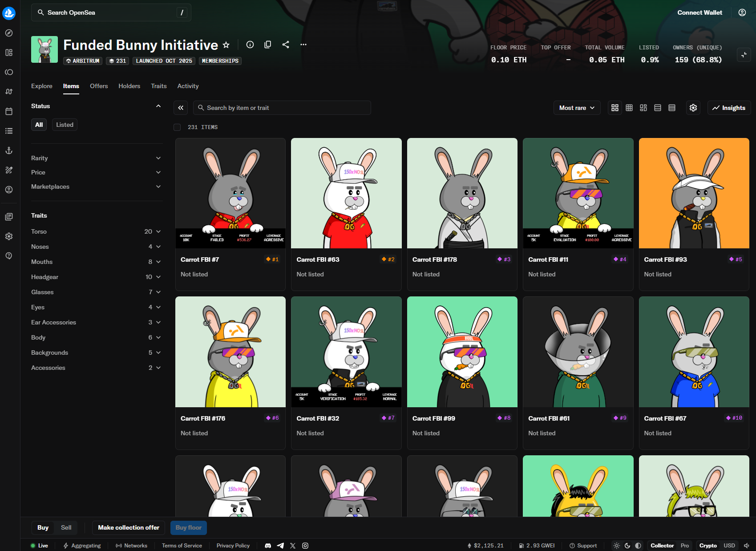The image size is (756, 551).
Task: Switch to mosaic grid view
Action: (643, 108)
